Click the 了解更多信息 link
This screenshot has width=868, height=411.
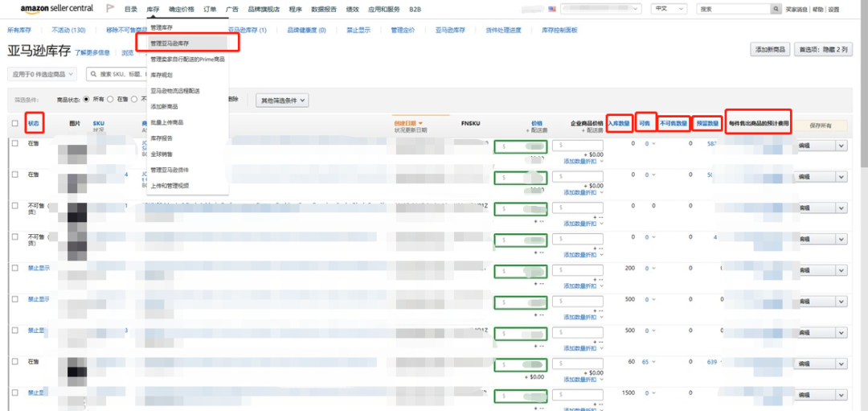click(92, 52)
